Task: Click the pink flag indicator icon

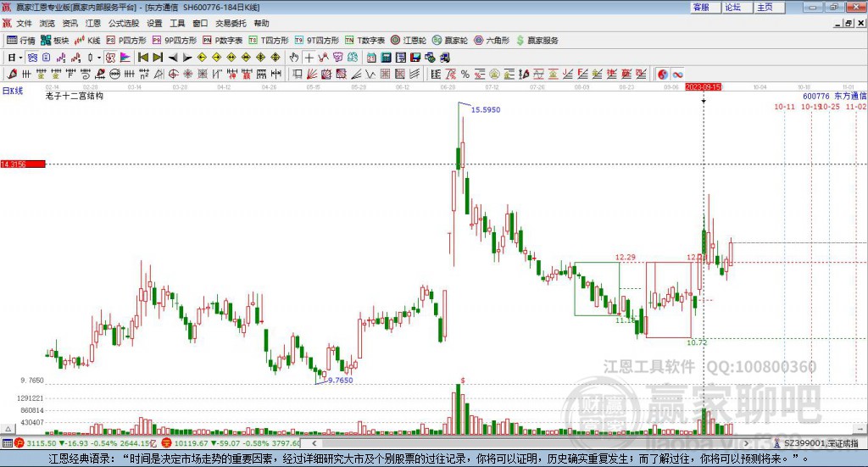Action: click(125, 58)
